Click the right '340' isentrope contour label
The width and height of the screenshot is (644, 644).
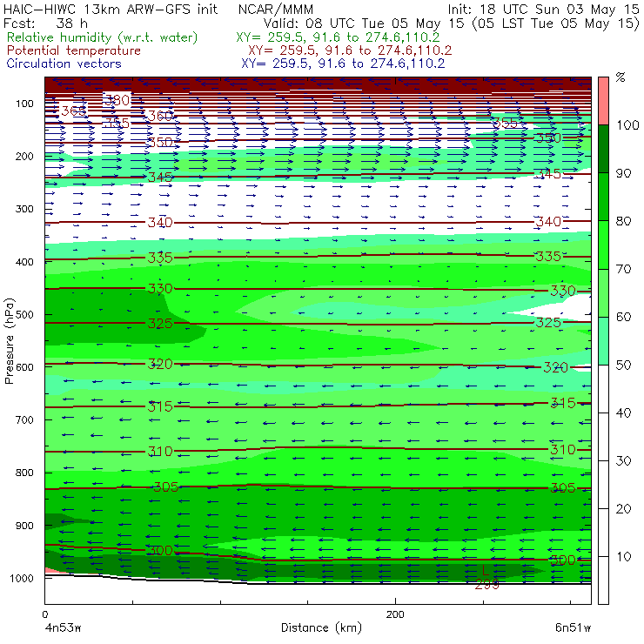pyautogui.click(x=549, y=222)
